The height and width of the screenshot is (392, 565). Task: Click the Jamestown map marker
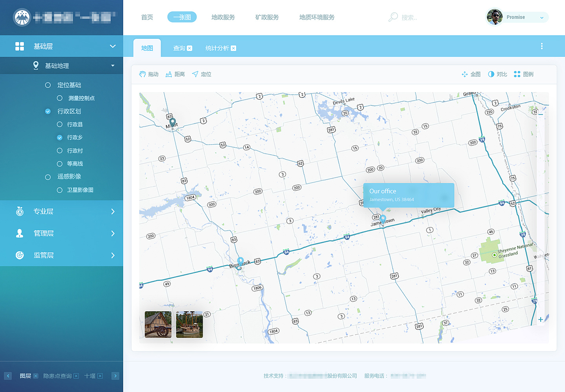(383, 219)
